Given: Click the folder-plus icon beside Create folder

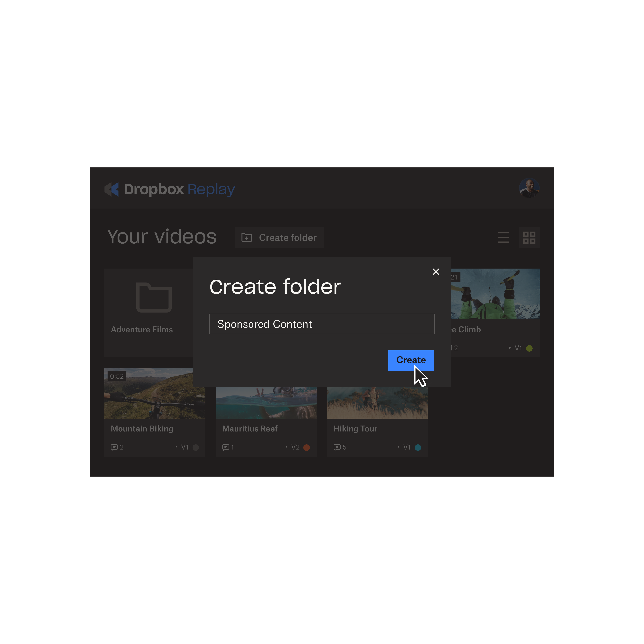Looking at the screenshot, I should click(x=247, y=237).
